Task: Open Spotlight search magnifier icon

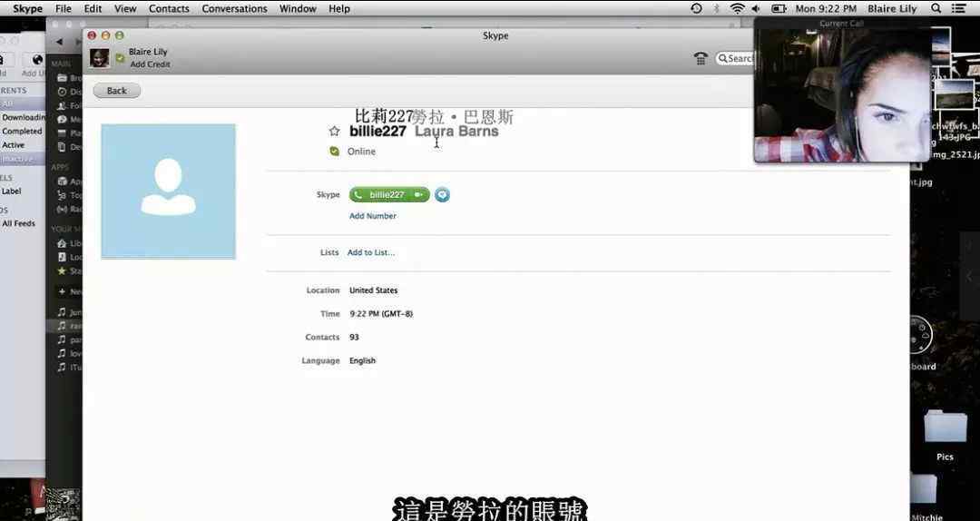Action: pyautogui.click(x=936, y=9)
